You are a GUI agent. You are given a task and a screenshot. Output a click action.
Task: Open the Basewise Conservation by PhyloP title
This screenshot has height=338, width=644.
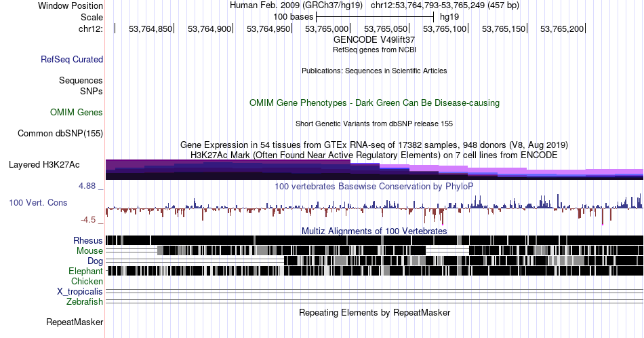click(374, 186)
